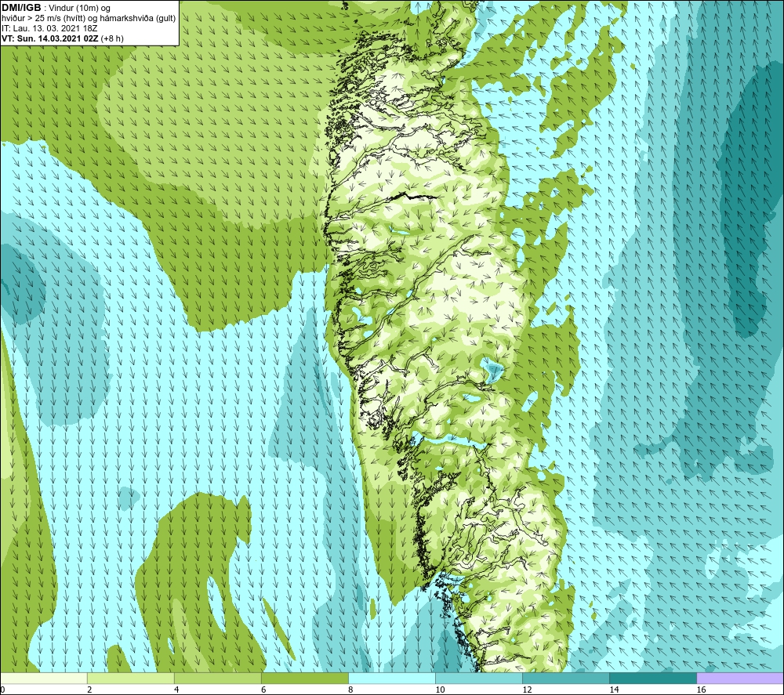The image size is (784, 695).
Task: Click the turquoise 10–12 m/s legend swatch
Action: point(478,678)
